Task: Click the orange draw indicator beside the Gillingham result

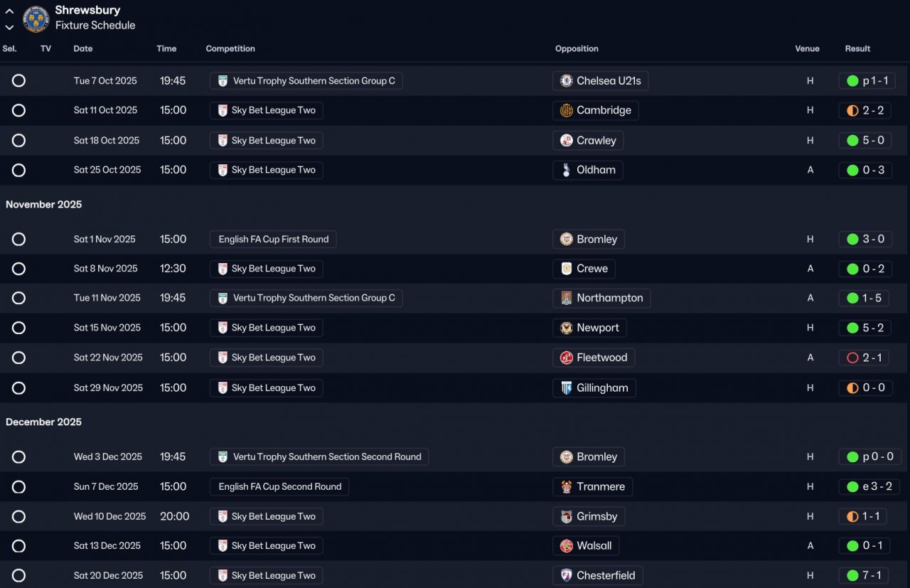Action: point(852,388)
